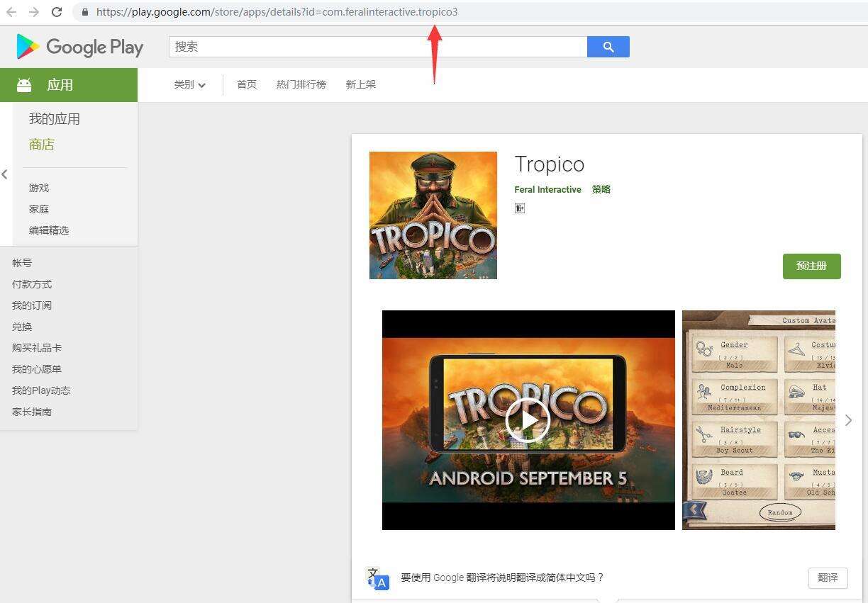Click the padlock site security icon
Viewport: 868px width, 603px height.
pos(85,12)
